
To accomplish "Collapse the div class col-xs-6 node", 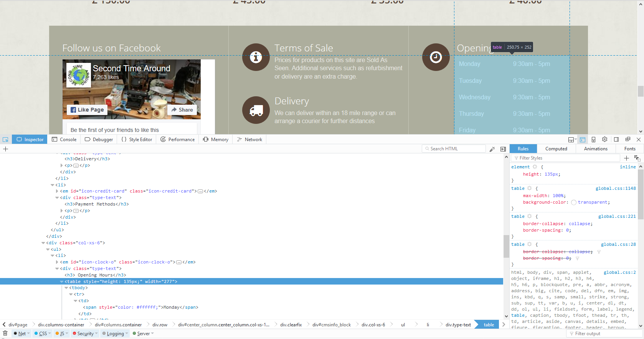I will (x=43, y=243).
